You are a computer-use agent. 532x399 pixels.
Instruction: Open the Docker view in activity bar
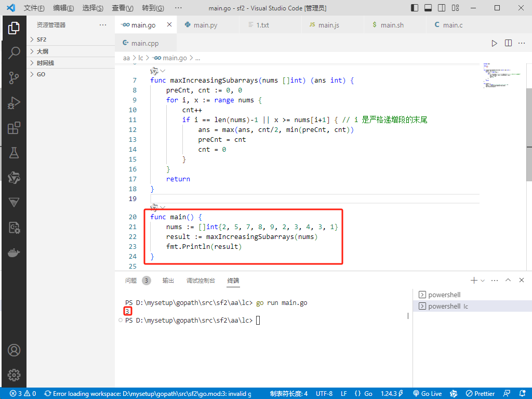tap(14, 253)
